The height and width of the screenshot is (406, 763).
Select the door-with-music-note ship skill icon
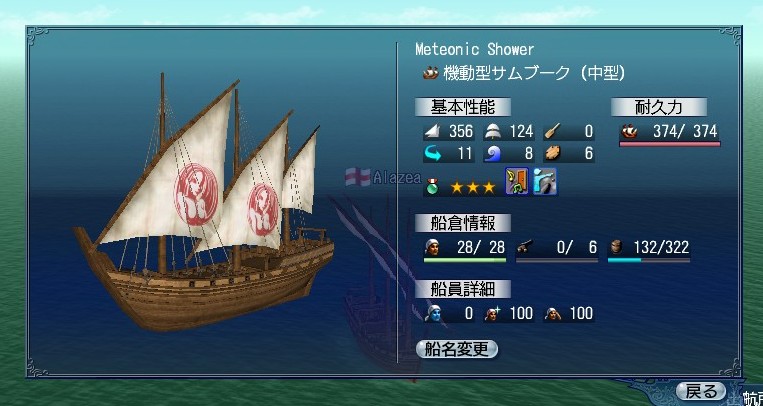pyautogui.click(x=516, y=182)
